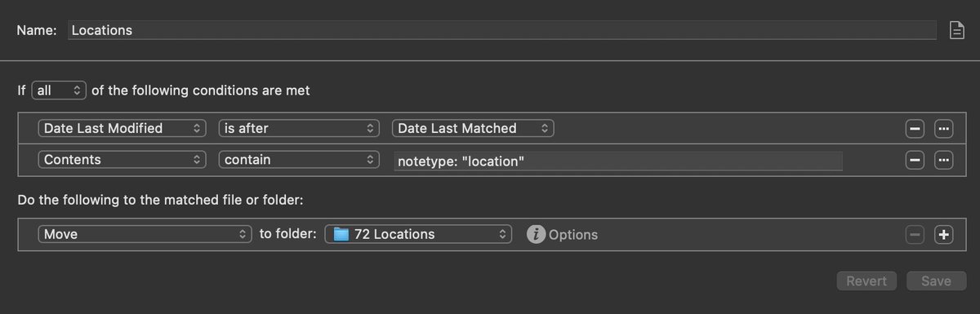980x314 pixels.
Task: Remove the Date Last Modified condition row
Action: [x=915, y=129]
